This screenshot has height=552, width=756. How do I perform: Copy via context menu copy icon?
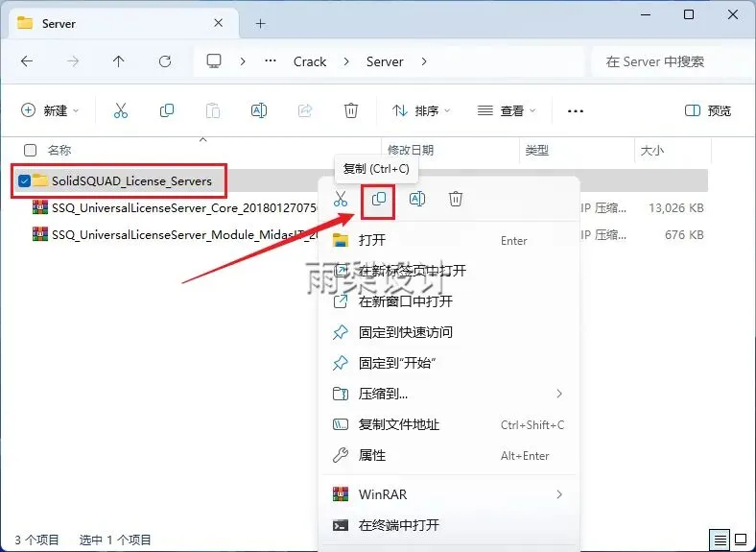point(379,199)
